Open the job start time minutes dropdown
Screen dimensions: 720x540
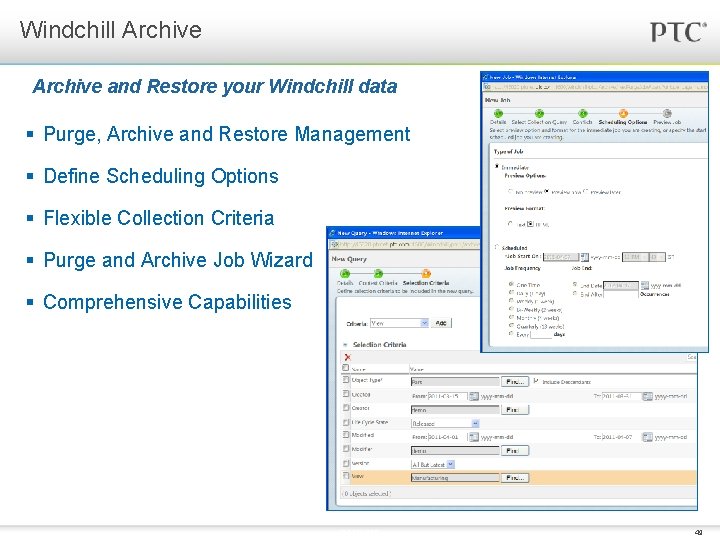pos(657,257)
